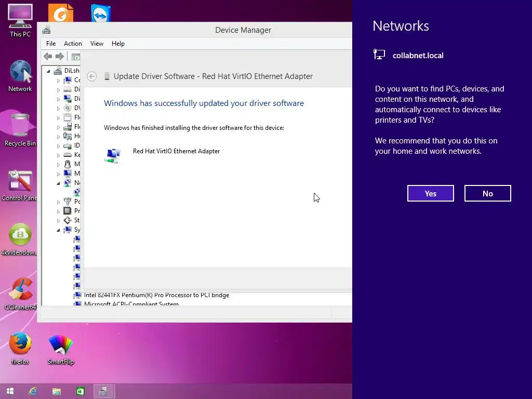The image size is (532, 399).
Task: Click the collabnet.local network icon
Action: pyautogui.click(x=379, y=55)
